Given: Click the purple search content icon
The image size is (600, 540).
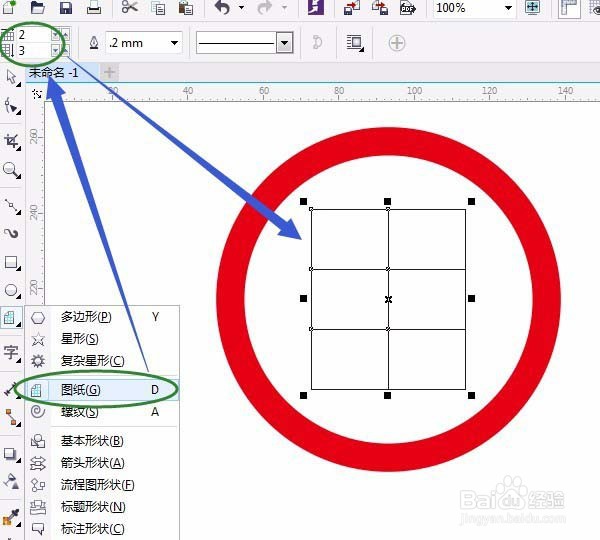Looking at the screenshot, I should pyautogui.click(x=316, y=7).
